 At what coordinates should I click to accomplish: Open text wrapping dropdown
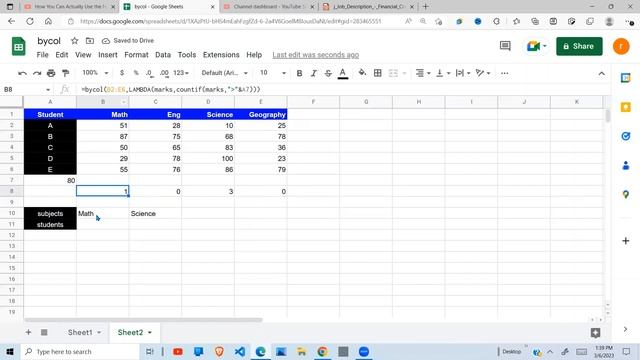point(463,73)
